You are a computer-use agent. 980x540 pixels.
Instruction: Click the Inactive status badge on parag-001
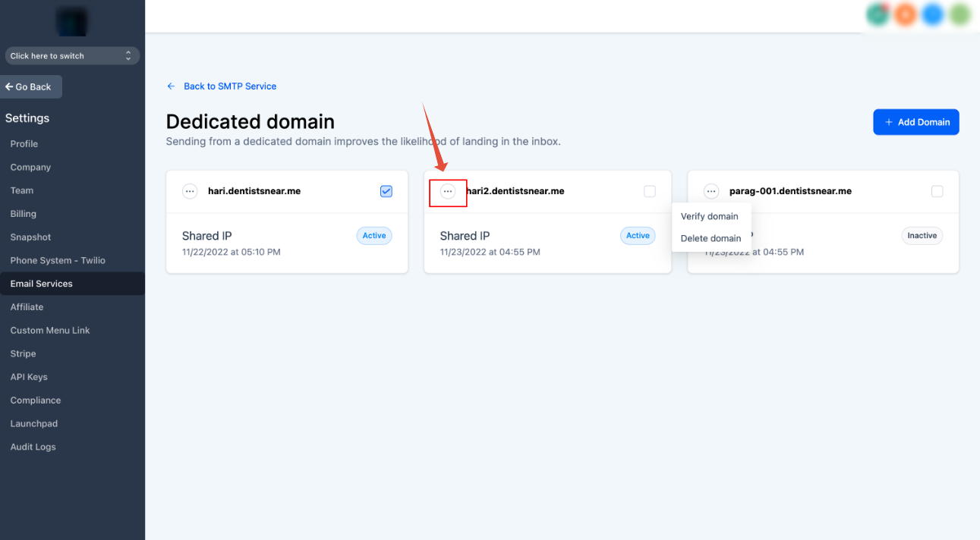922,236
